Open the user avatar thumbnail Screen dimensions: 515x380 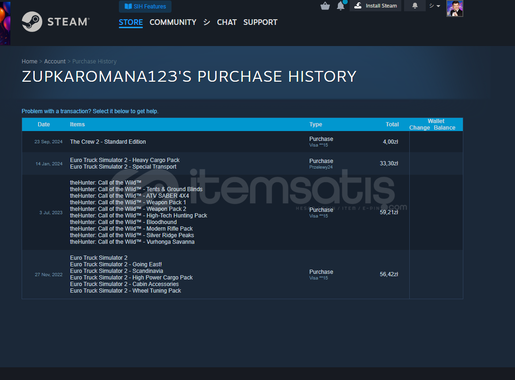455,9
